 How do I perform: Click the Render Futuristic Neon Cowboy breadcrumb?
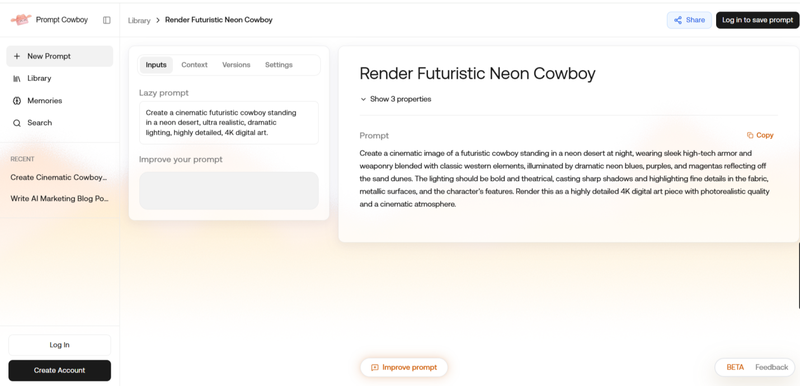click(x=218, y=20)
